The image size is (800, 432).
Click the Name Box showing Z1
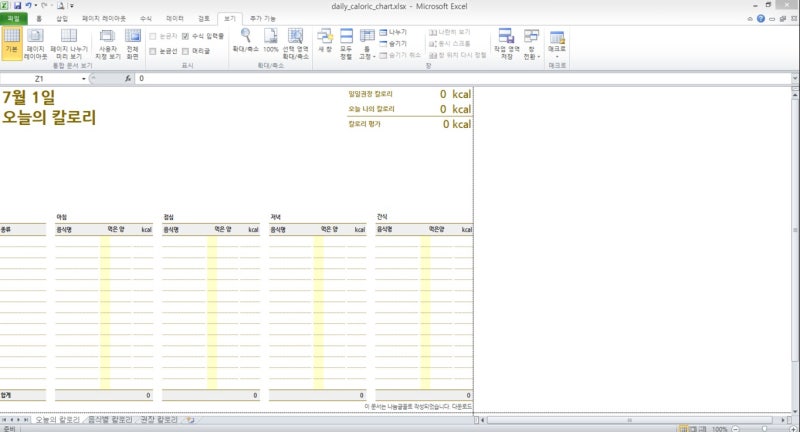pos(39,79)
